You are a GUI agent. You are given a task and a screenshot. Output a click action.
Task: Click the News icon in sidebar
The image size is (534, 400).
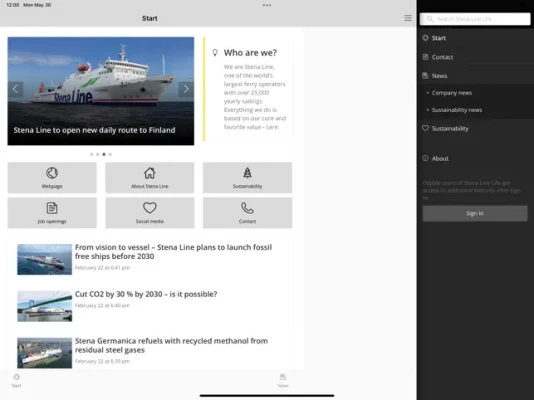(425, 76)
